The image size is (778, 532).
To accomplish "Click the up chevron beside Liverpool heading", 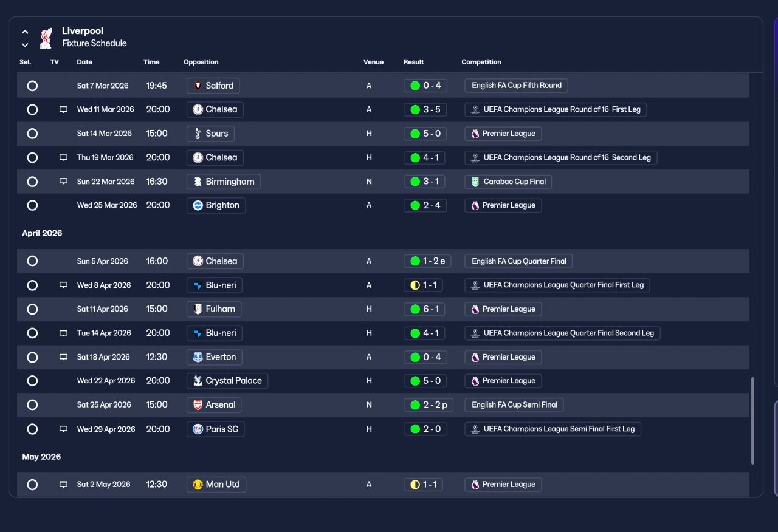I will 25,32.
